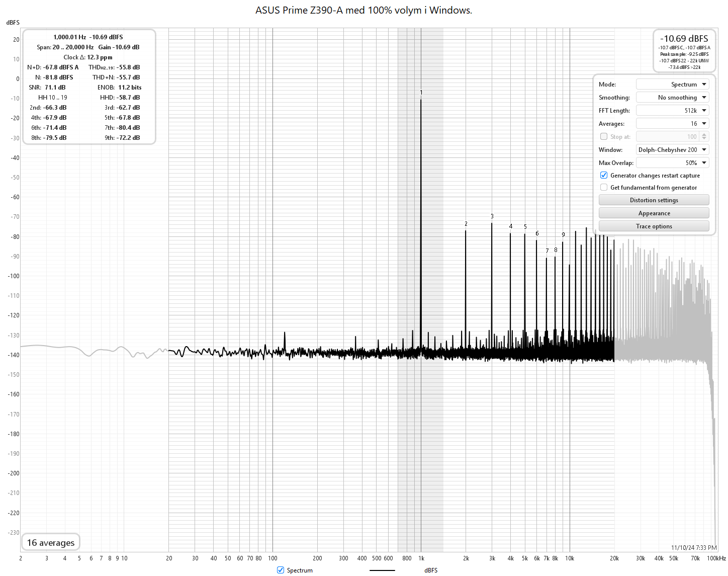This screenshot has height=576, width=728.
Task: Open the Smoothing dropdown
Action: 672,97
